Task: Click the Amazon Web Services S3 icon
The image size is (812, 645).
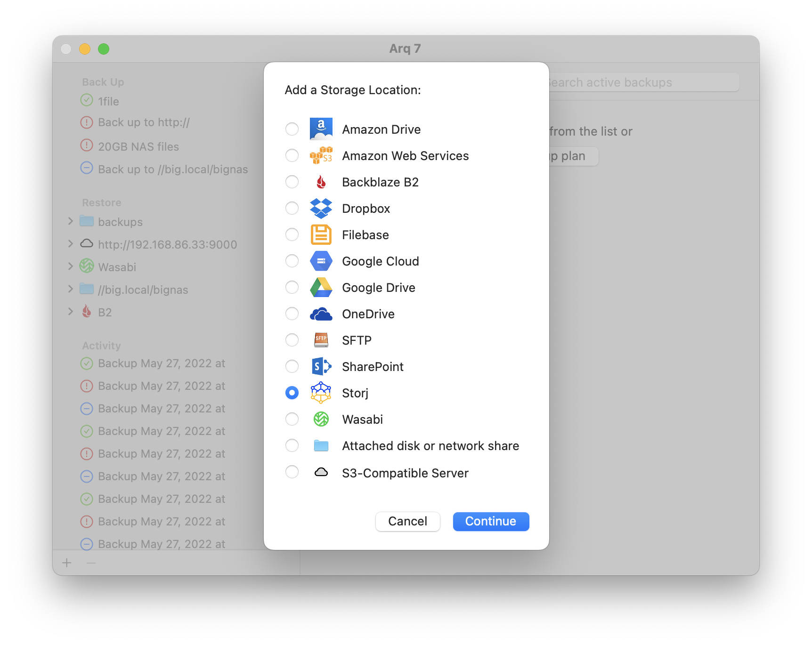Action: click(x=321, y=155)
